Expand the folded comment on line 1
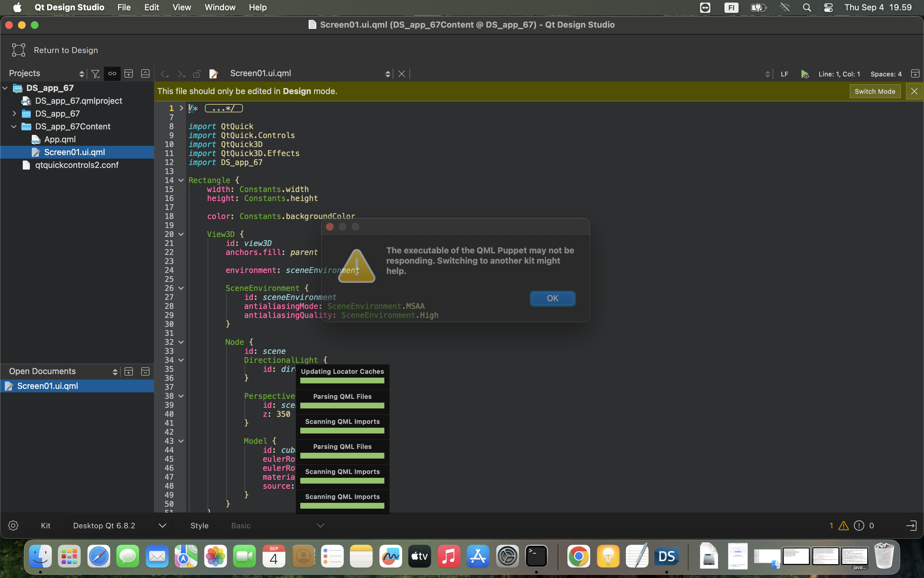 (181, 108)
